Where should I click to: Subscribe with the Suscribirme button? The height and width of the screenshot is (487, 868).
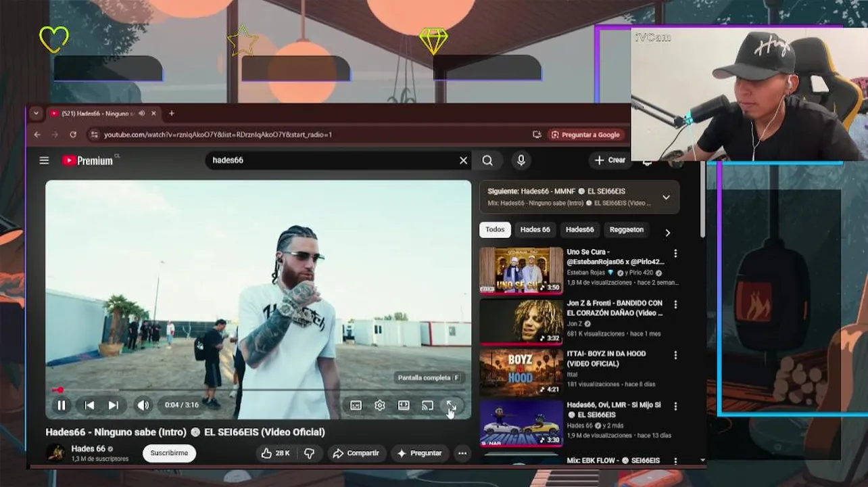point(169,453)
